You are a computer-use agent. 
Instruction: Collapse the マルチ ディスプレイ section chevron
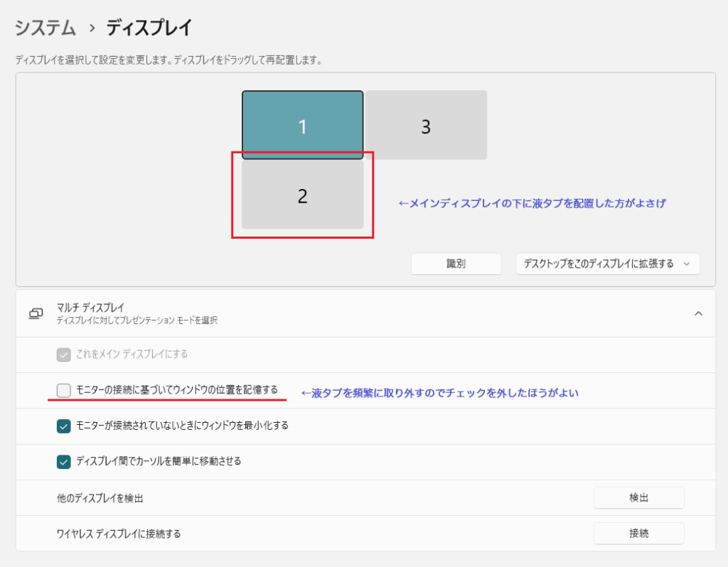(698, 313)
